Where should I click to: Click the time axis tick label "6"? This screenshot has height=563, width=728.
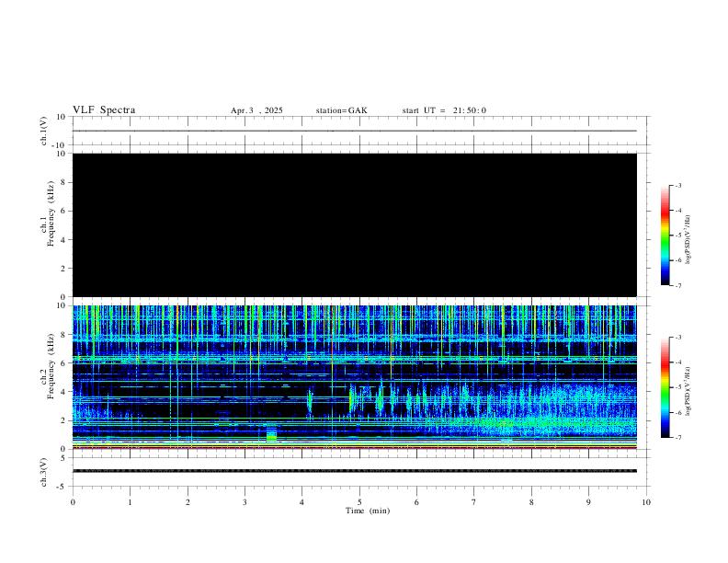(417, 502)
